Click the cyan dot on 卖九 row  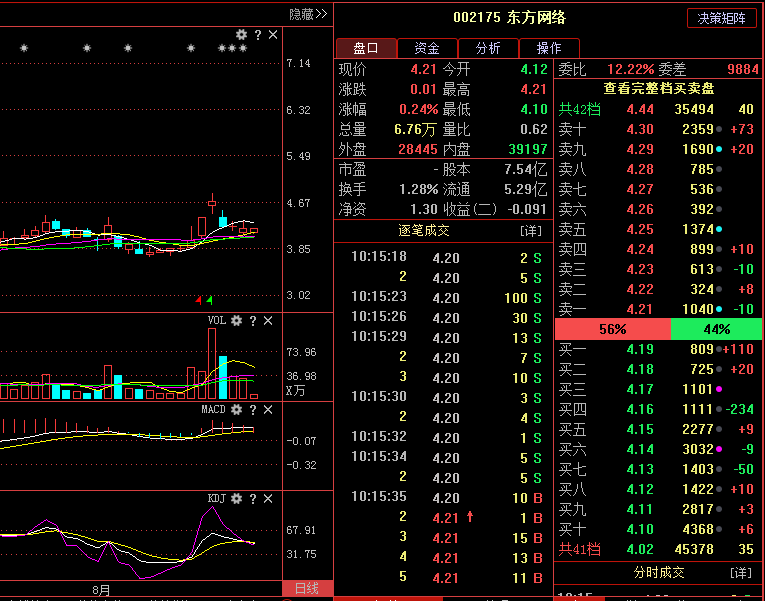tap(719, 149)
